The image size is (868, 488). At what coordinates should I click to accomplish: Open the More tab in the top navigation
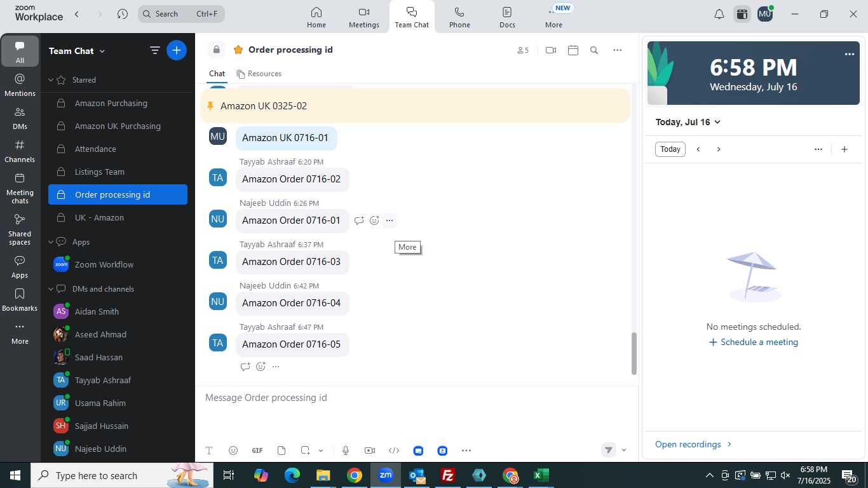pos(554,17)
